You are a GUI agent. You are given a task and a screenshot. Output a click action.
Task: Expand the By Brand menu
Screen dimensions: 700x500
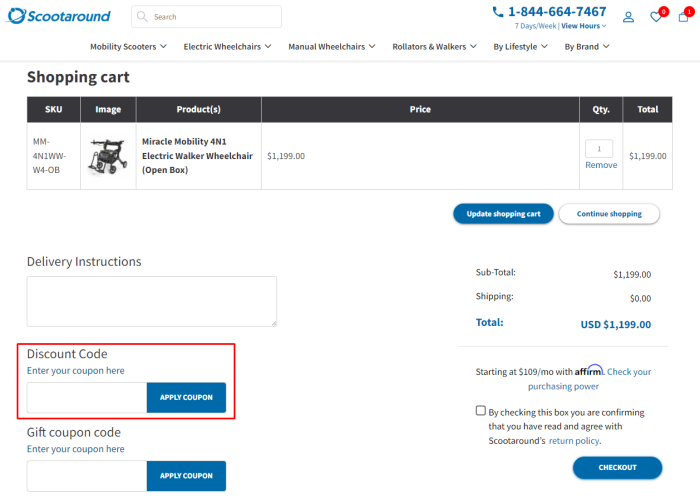pos(587,46)
